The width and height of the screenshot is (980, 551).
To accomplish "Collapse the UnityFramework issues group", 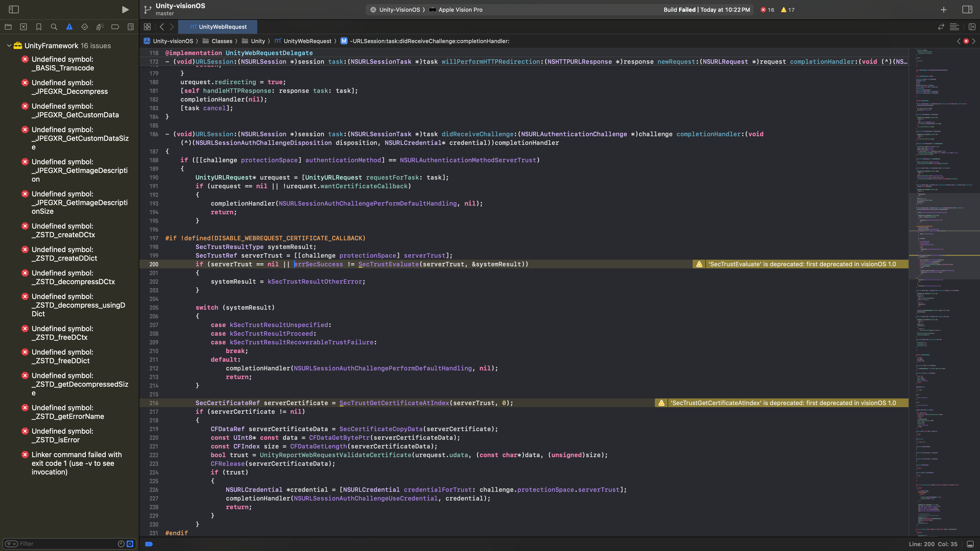I will [x=9, y=46].
